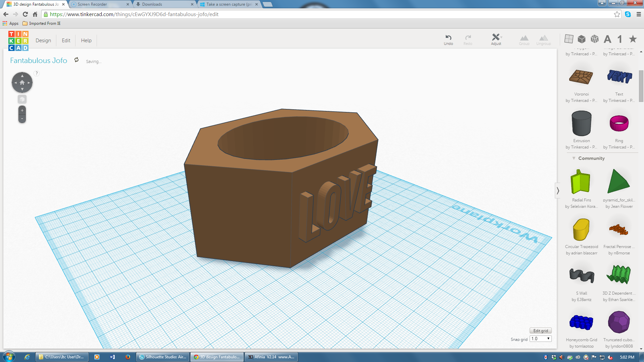This screenshot has height=362, width=644.
Task: Switch to the Screen Recorder tab
Action: 100,4
